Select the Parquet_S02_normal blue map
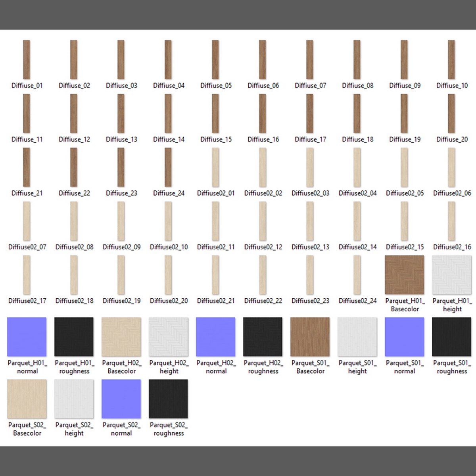The image size is (476, 476). (121, 399)
